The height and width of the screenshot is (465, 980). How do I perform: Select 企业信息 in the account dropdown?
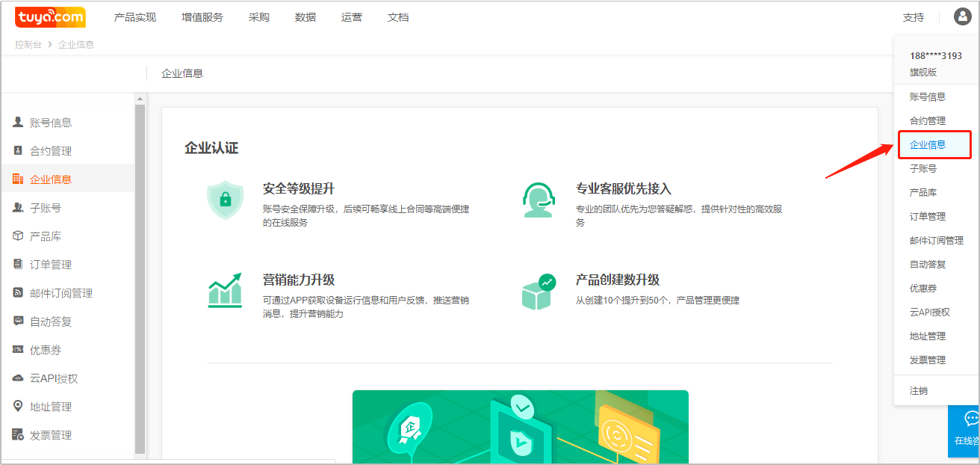pos(928,144)
